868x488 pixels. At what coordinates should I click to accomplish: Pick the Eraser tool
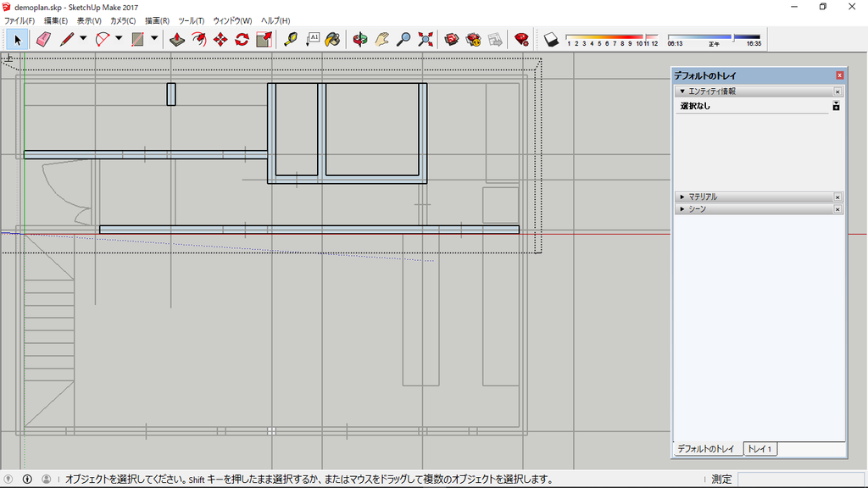[x=43, y=39]
